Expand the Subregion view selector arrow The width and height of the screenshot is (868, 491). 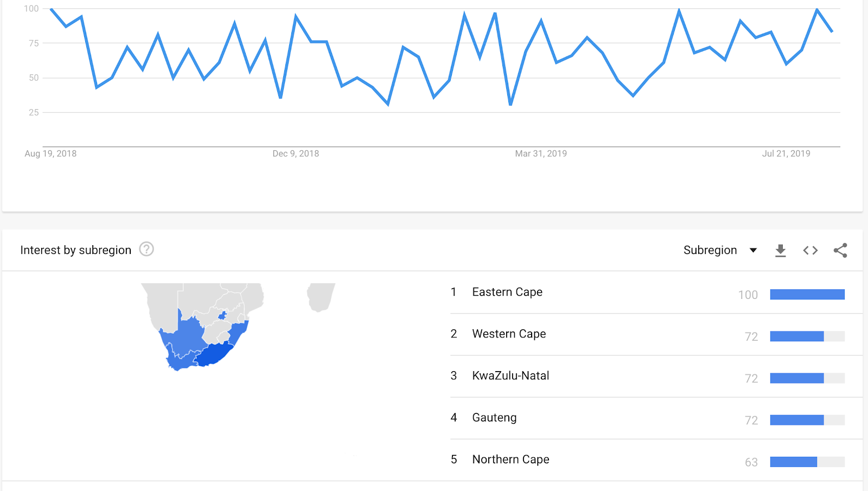(x=754, y=251)
